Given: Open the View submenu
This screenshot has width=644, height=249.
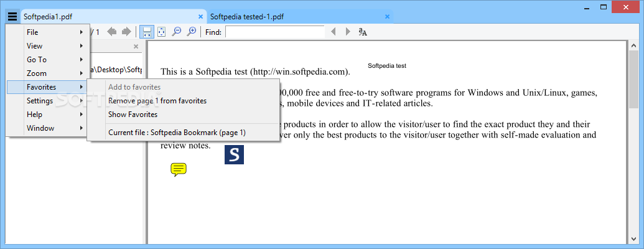Looking at the screenshot, I should coord(48,46).
